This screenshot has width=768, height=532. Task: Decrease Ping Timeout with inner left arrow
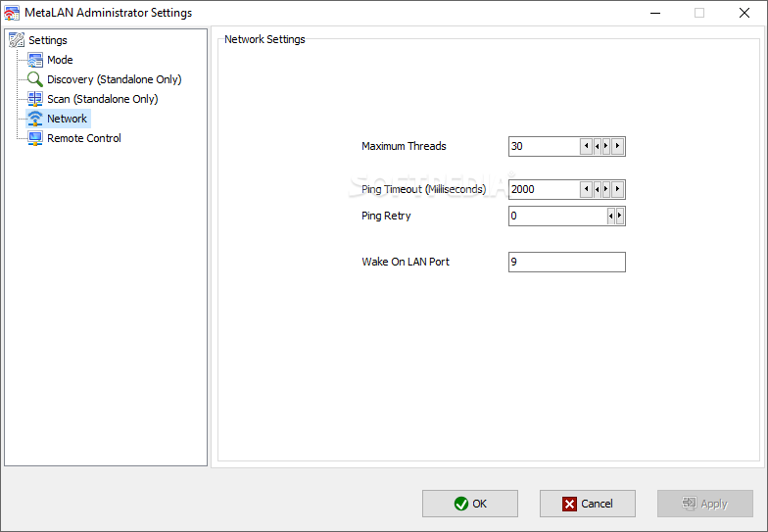pos(598,190)
